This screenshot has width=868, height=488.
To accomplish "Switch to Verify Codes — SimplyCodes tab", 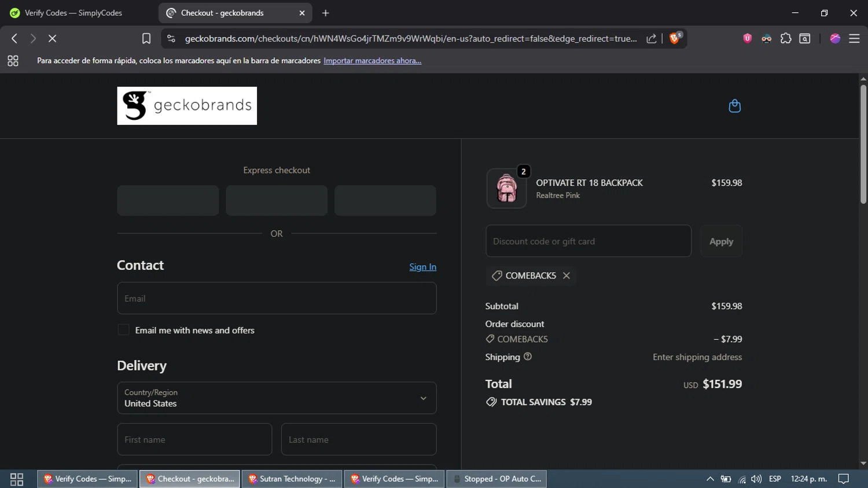I will (73, 13).
